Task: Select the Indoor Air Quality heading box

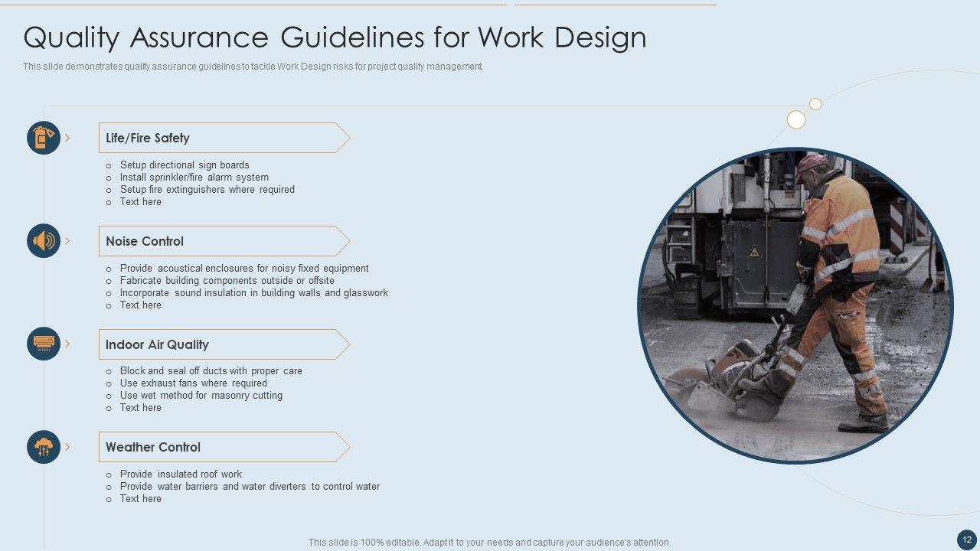Action: 224,344
